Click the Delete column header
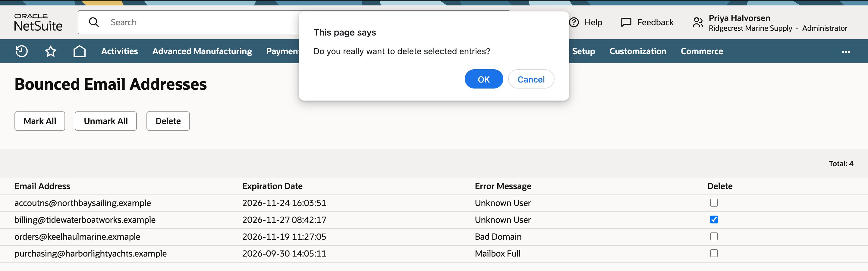 click(x=720, y=186)
